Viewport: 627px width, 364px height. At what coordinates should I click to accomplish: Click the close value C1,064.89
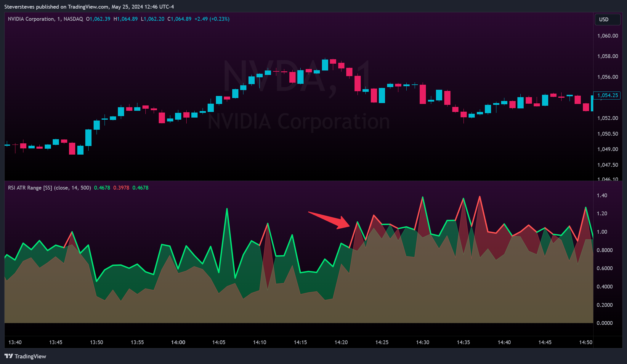(179, 19)
